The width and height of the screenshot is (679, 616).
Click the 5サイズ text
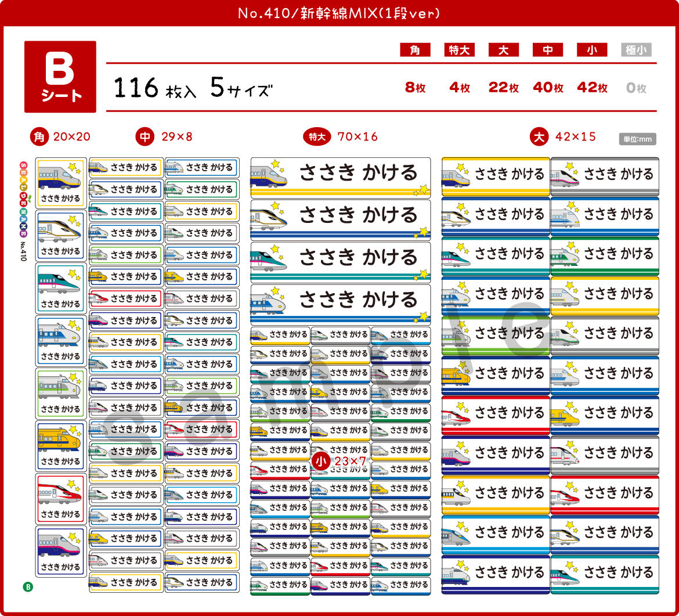[241, 88]
